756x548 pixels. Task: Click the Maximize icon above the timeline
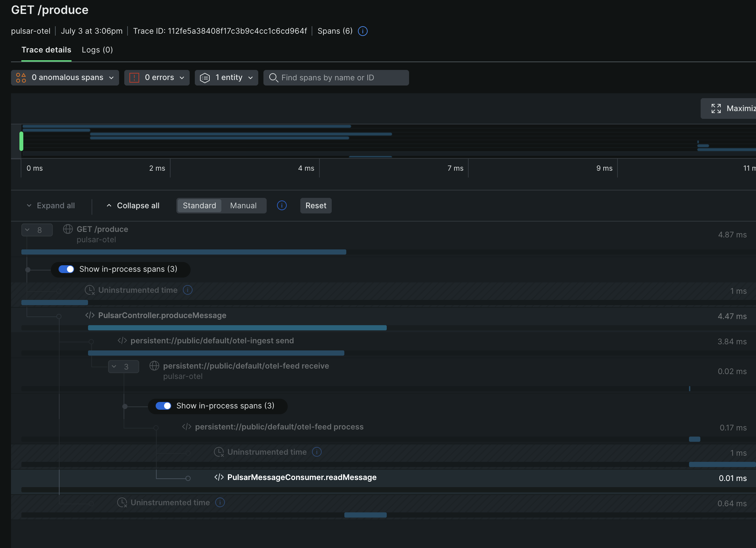click(716, 108)
